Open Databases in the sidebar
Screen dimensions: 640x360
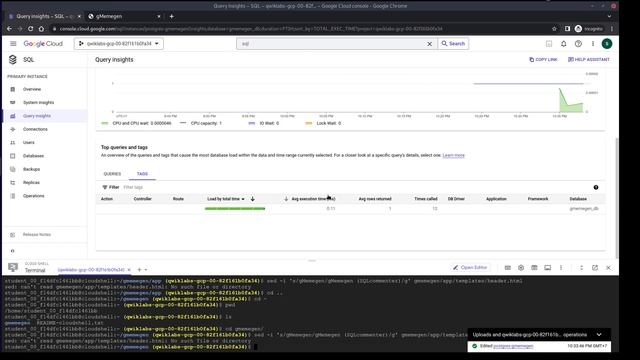(33, 156)
